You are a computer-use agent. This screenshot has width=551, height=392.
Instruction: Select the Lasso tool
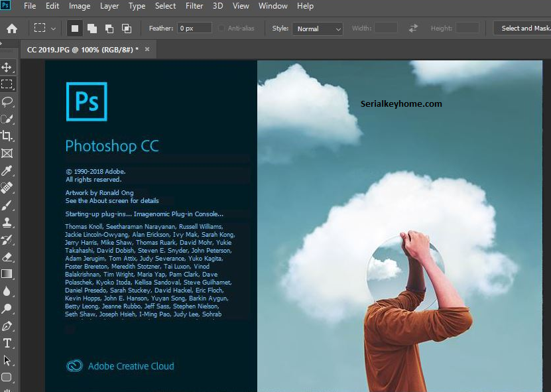pyautogui.click(x=7, y=101)
